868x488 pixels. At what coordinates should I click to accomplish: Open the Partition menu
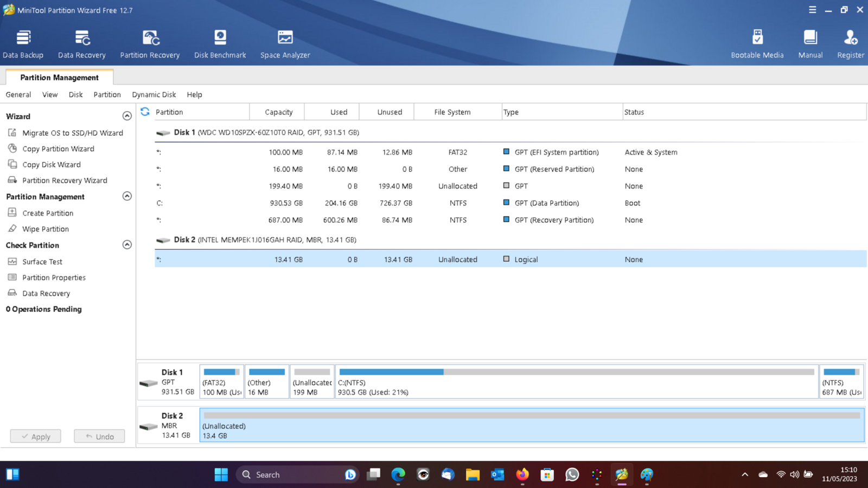point(107,94)
